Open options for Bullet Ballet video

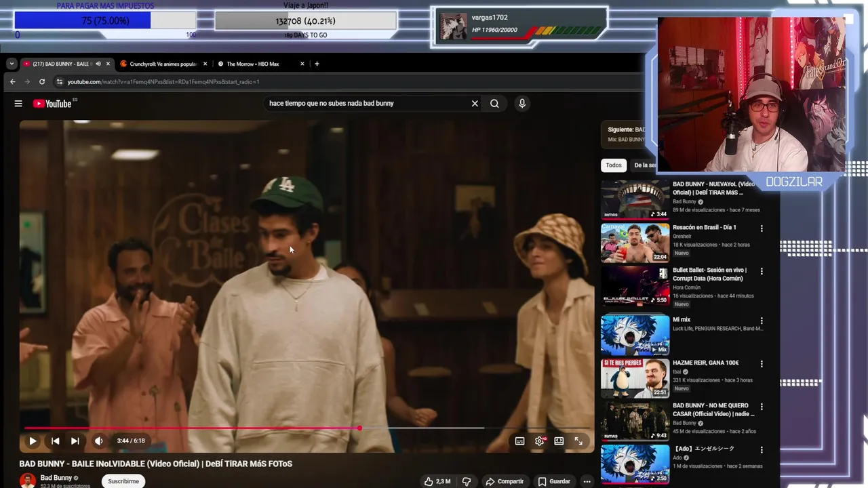point(762,271)
